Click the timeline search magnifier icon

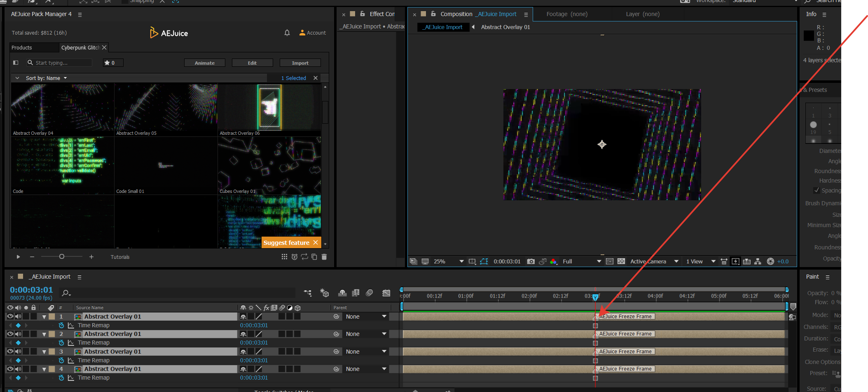66,293
